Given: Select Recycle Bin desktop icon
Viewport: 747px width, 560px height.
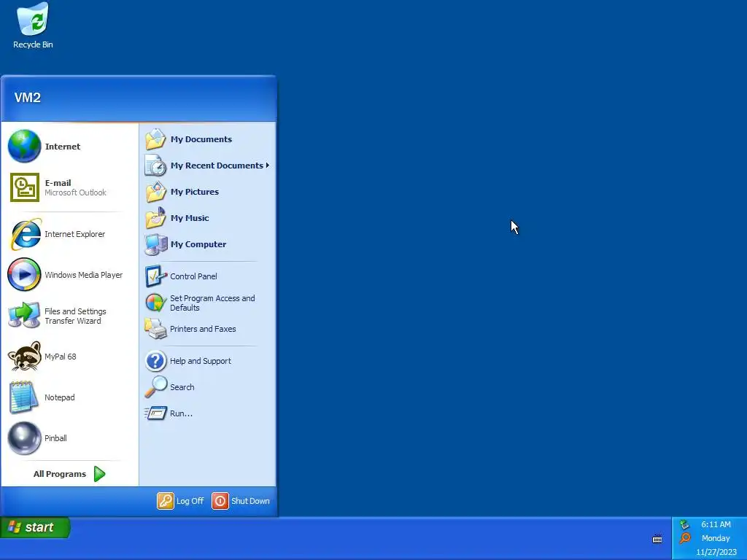Looking at the screenshot, I should pos(33,19).
